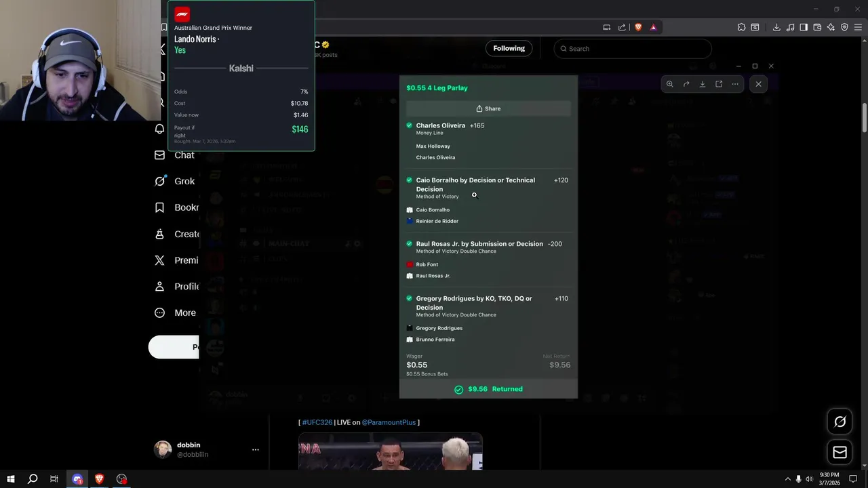Screen dimensions: 868x488
Task: Click the Lando Norris name on Kalshi card
Action: [195, 39]
